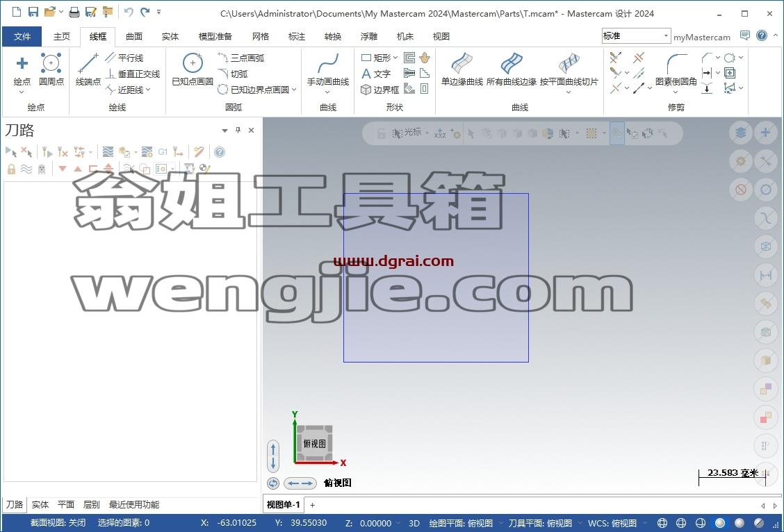Select the 文字 text creation tool

[376, 74]
